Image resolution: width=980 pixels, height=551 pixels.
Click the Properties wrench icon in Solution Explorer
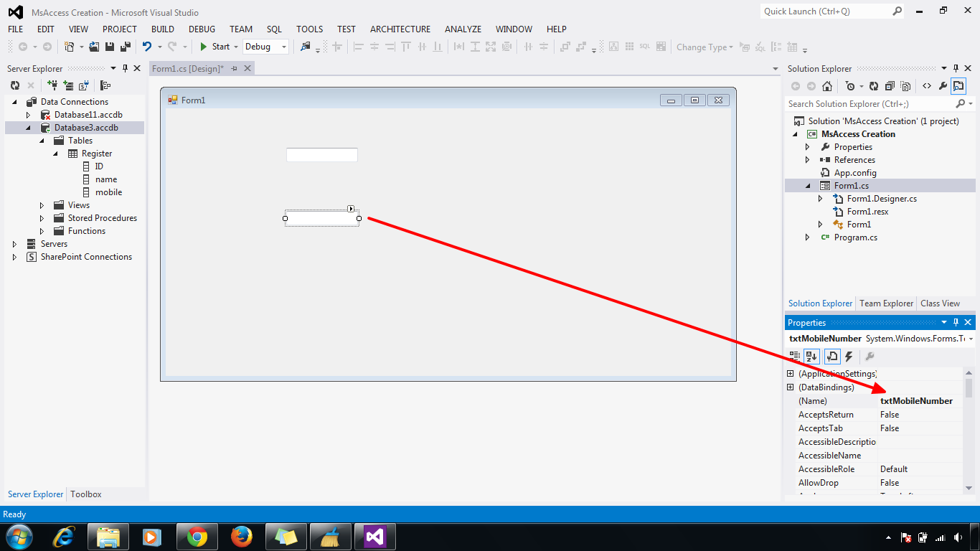(x=941, y=85)
